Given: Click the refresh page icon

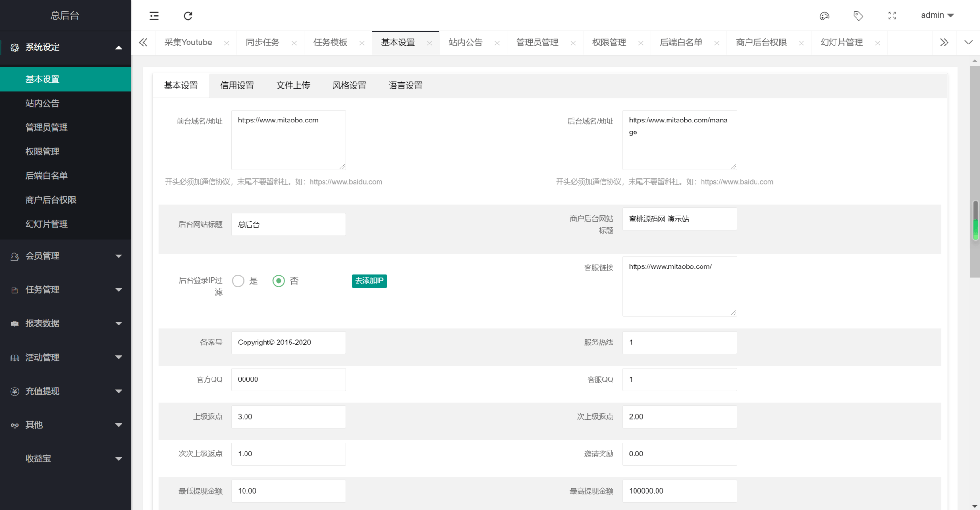Looking at the screenshot, I should pos(188,16).
